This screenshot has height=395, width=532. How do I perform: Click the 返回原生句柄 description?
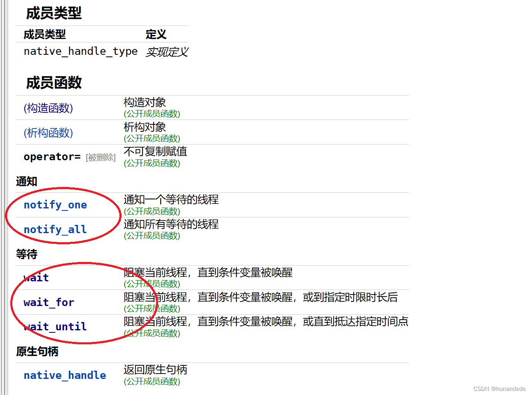pyautogui.click(x=155, y=370)
